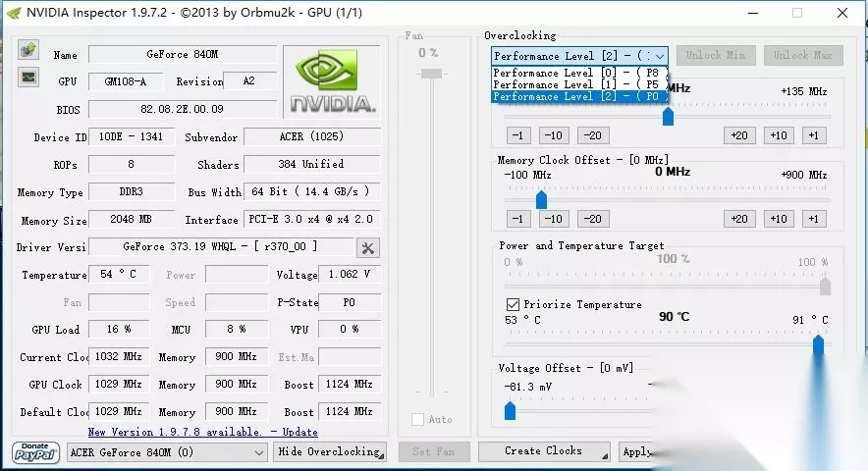Open the New Version 1.9.7.8 Update link
Viewport: 868px width, 471px height.
pyautogui.click(x=202, y=432)
